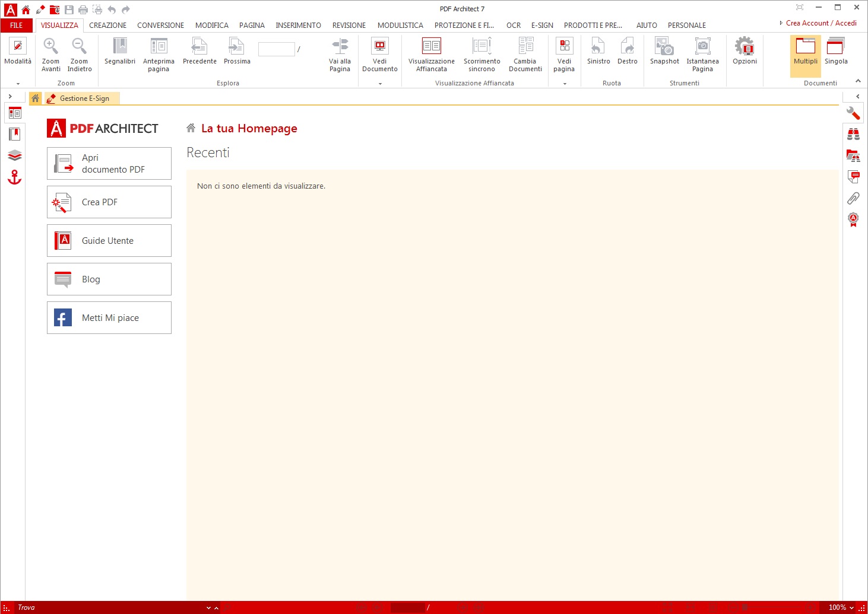This screenshot has width=868, height=614.
Task: Open the Gestione E-Sign document tab
Action: (x=82, y=98)
